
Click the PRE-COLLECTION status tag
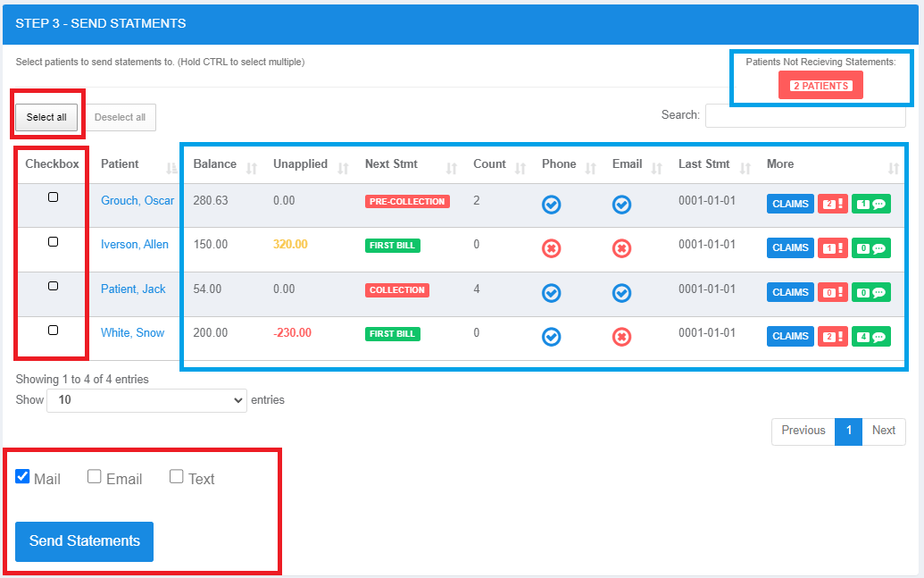407,201
